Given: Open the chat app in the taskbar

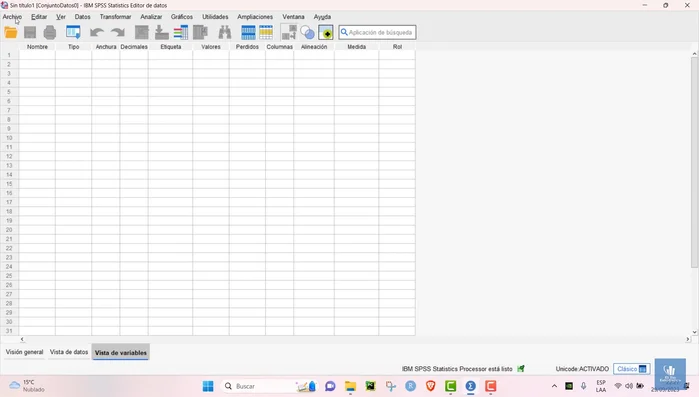Looking at the screenshot, I should [x=330, y=386].
